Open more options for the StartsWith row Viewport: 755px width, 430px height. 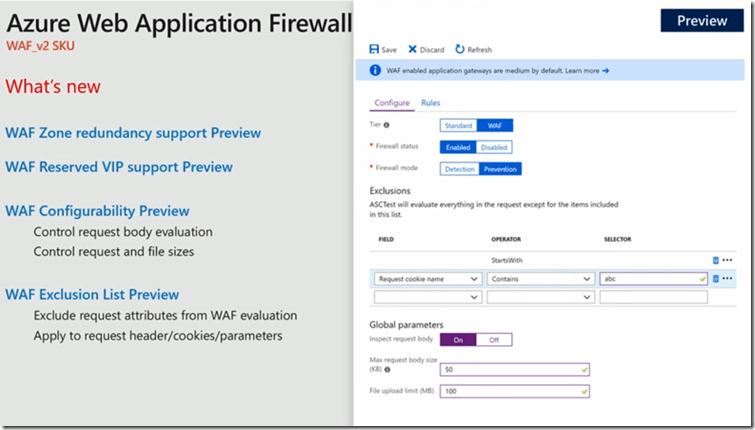point(727,260)
